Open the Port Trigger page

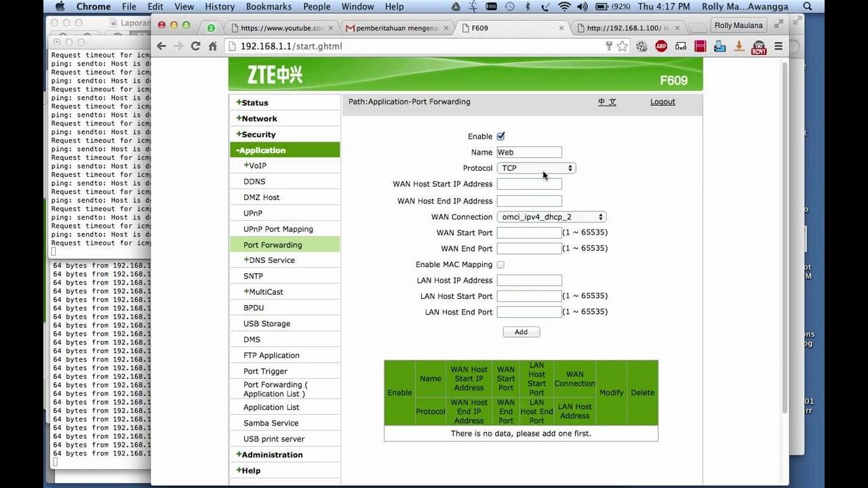pos(265,371)
